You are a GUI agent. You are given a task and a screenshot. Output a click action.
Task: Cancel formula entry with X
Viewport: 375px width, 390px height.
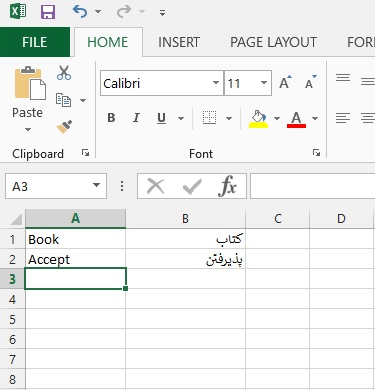click(156, 186)
